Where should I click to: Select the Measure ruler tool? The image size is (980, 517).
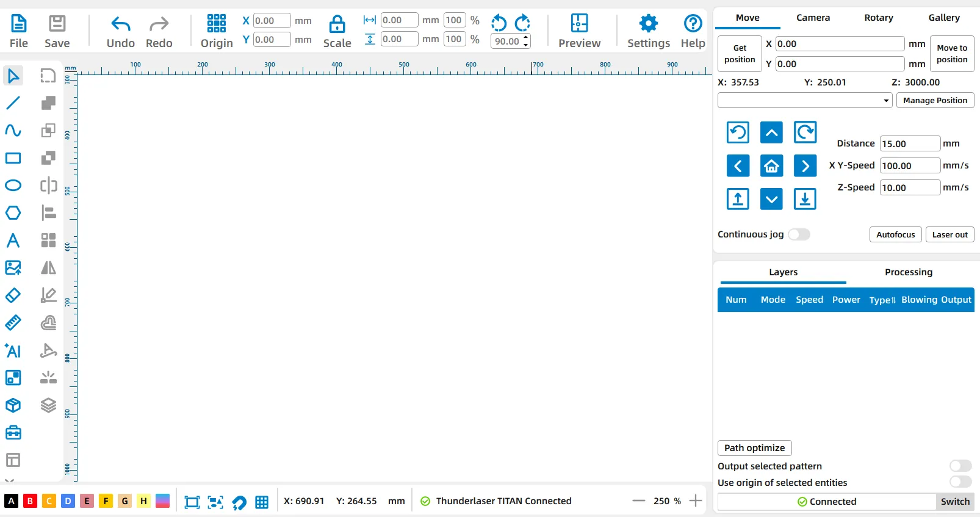[x=13, y=322]
